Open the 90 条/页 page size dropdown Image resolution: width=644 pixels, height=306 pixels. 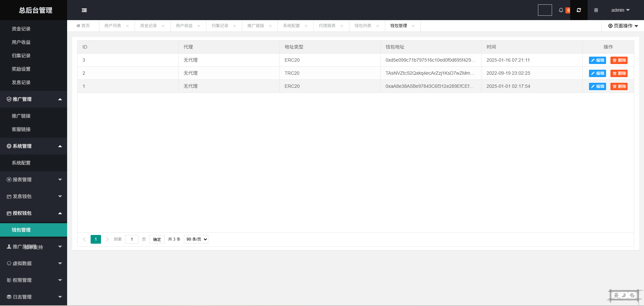pyautogui.click(x=196, y=239)
